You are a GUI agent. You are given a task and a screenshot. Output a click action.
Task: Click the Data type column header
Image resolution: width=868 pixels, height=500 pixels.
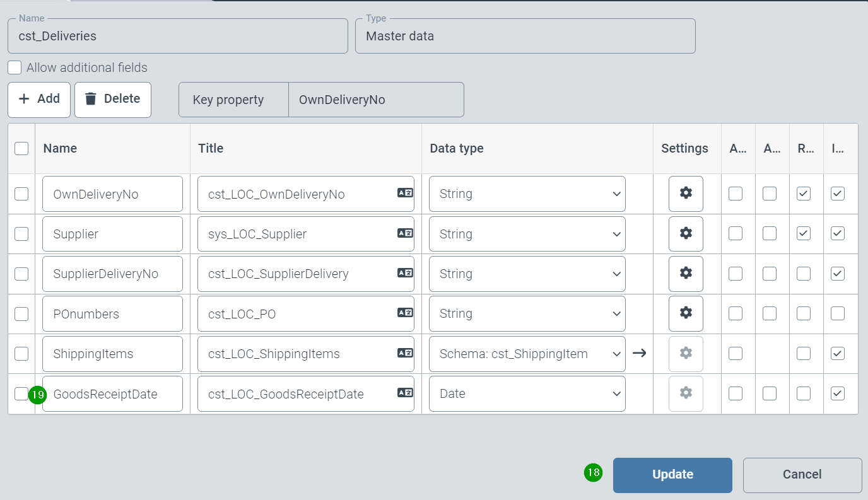457,148
